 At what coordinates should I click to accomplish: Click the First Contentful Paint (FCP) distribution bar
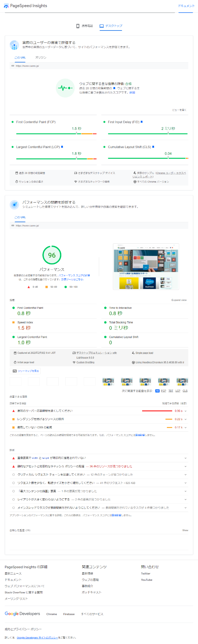[x=56, y=134]
